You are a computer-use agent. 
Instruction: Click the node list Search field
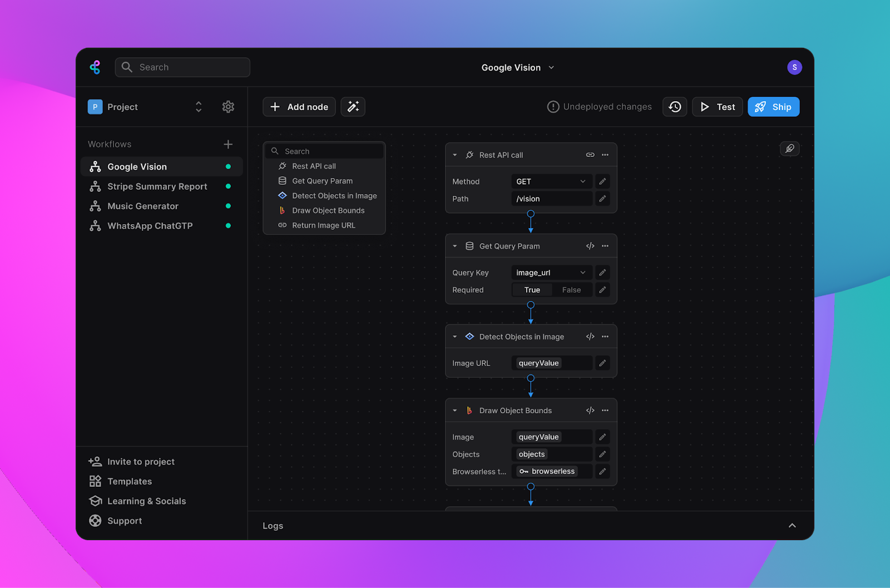pos(324,151)
